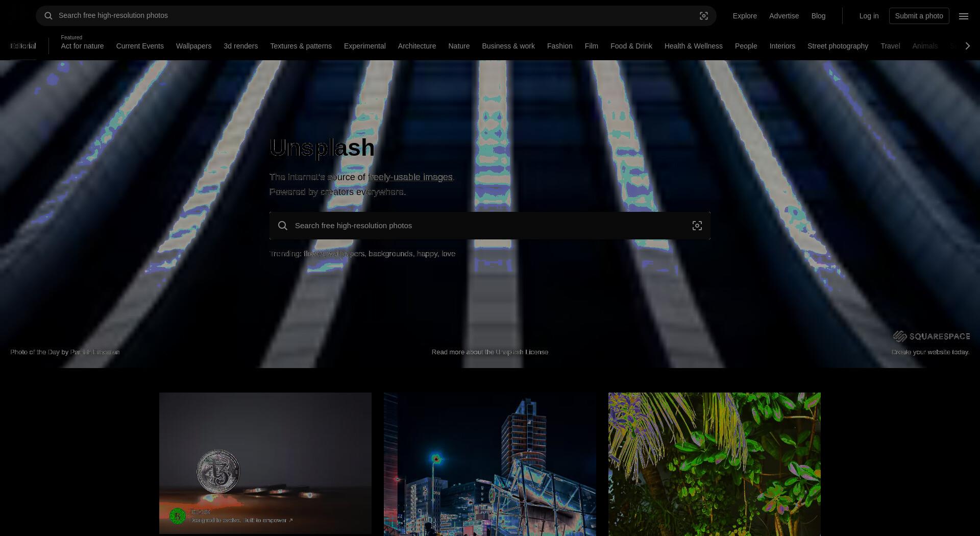The height and width of the screenshot is (536, 980).
Task: Open the Tezos coin photo
Action: point(265,463)
